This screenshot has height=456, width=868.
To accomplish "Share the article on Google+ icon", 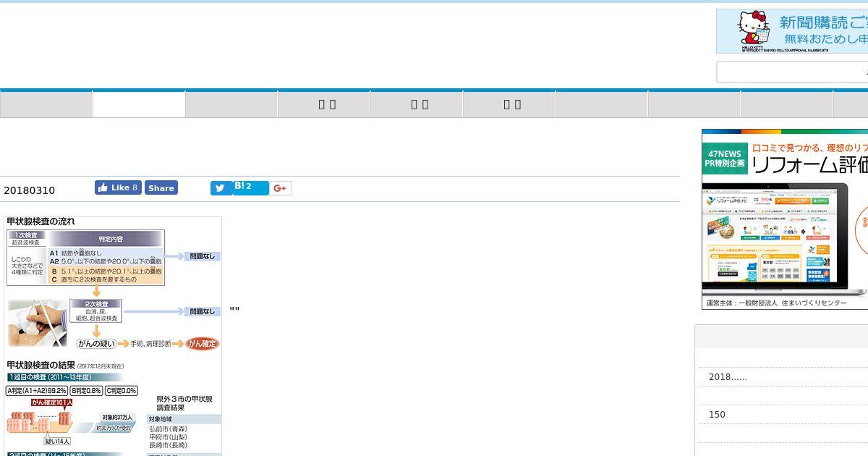I will coord(281,188).
